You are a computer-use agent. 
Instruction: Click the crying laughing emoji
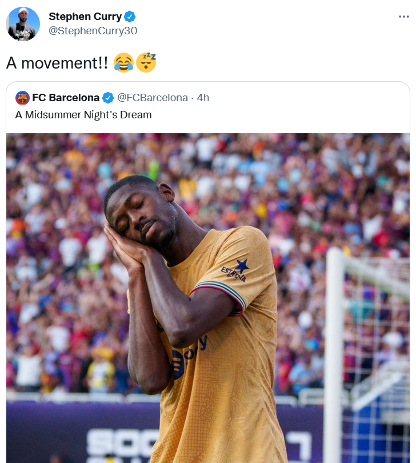click(124, 62)
